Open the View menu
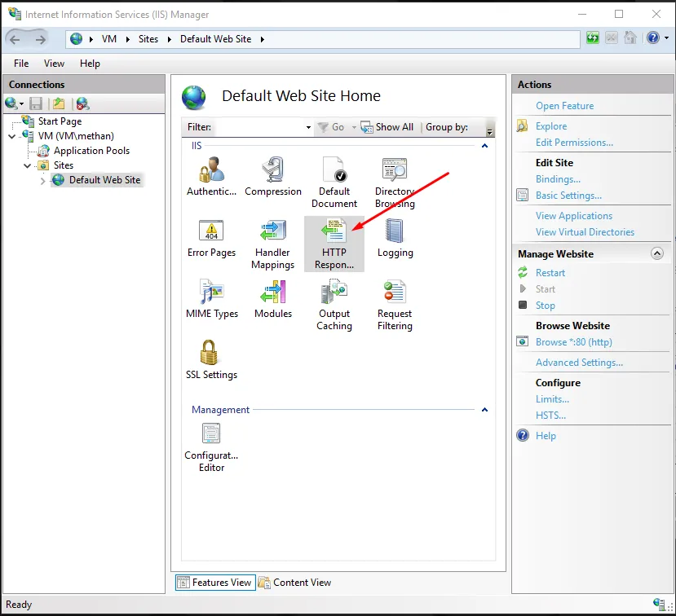 point(54,64)
